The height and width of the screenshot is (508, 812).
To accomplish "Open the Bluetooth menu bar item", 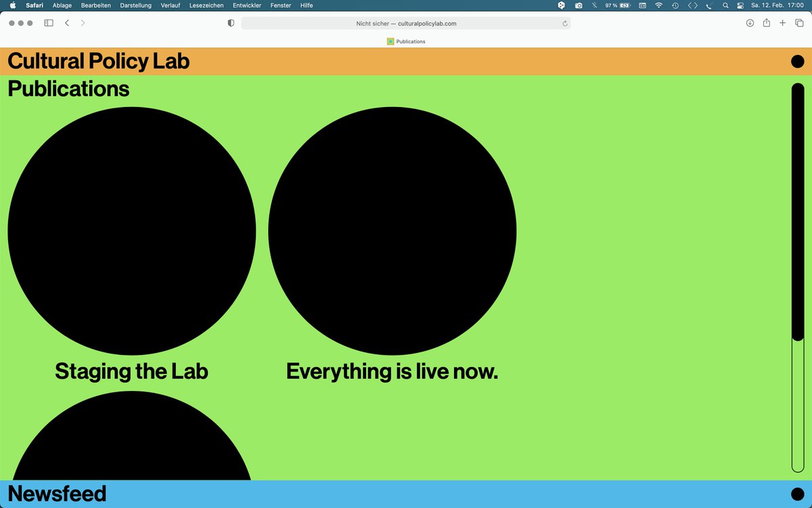I will tap(594, 5).
